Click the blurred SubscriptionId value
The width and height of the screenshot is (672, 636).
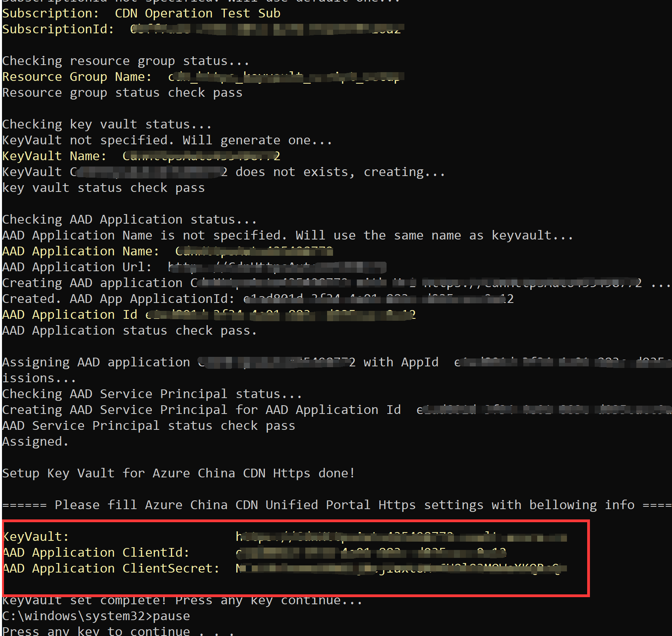(x=266, y=29)
